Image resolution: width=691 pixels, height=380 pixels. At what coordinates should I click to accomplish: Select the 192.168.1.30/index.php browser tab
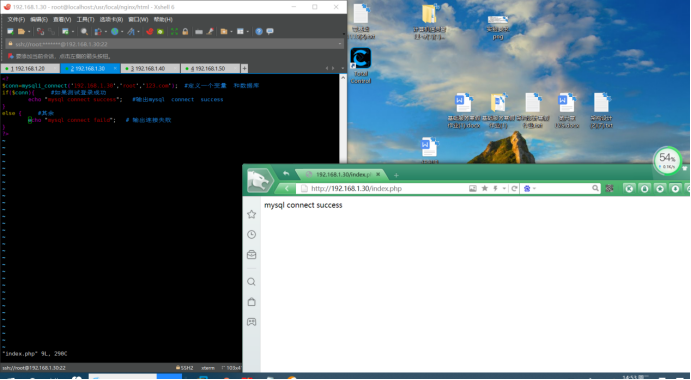[342, 175]
